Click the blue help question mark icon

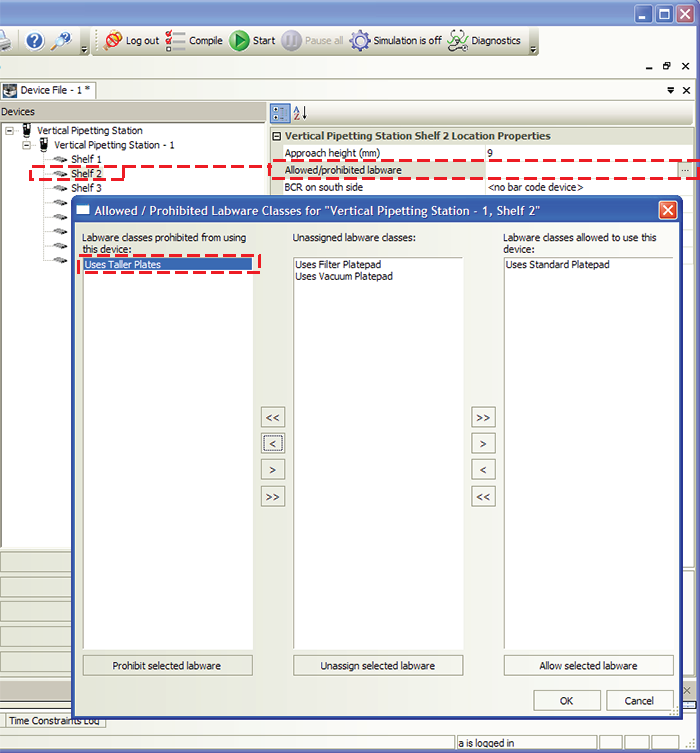(x=34, y=41)
